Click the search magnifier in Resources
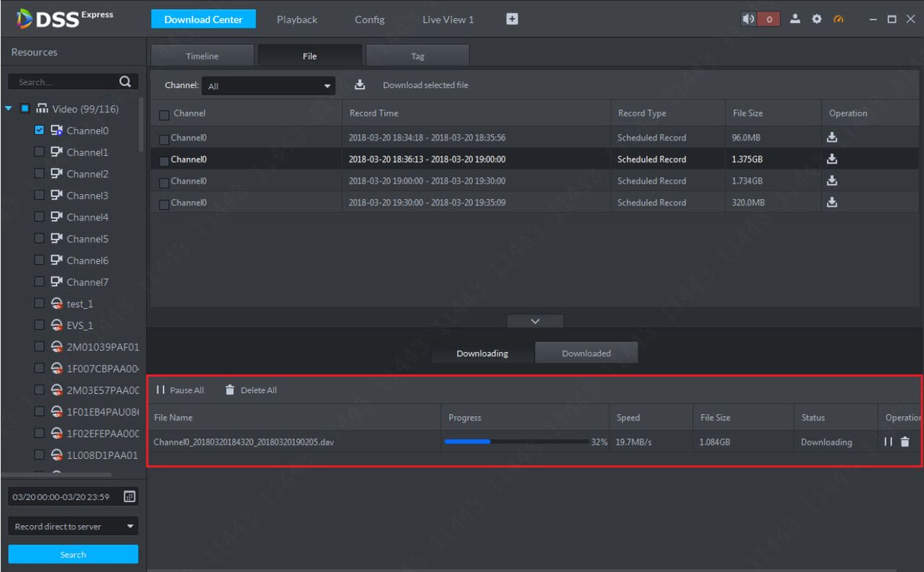924x572 pixels. click(124, 82)
